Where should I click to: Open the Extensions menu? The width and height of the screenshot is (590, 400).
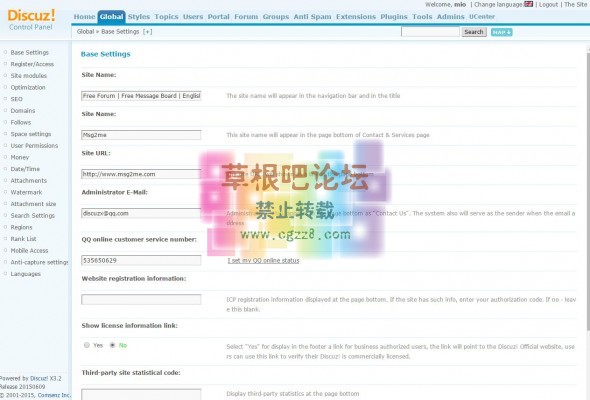(356, 17)
